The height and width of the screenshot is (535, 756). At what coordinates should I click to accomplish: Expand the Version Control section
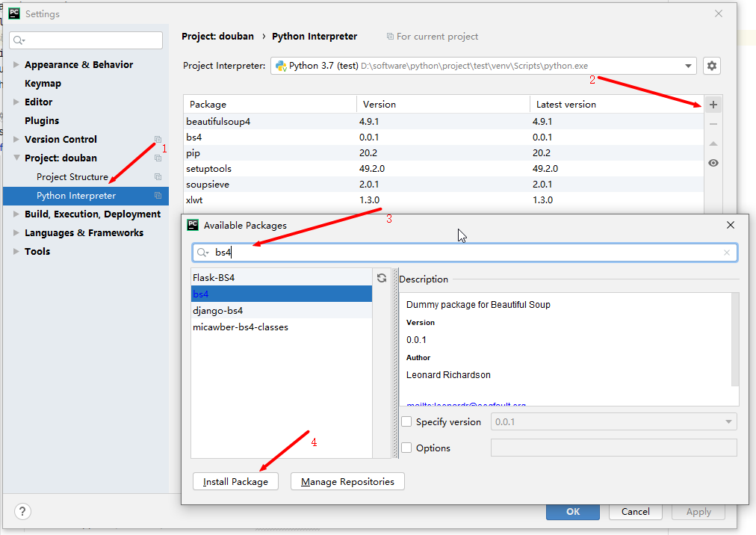pos(16,140)
